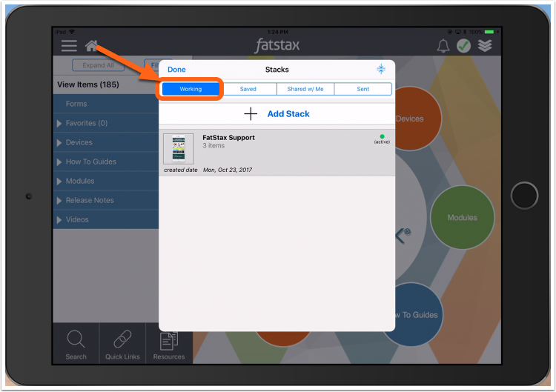Select the Working tab
The image size is (556, 392).
(191, 89)
